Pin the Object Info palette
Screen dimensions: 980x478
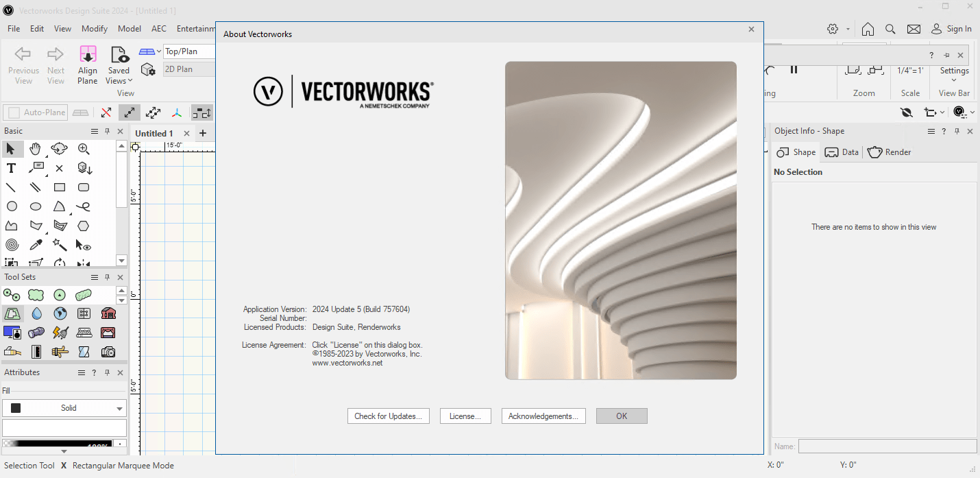click(x=957, y=131)
